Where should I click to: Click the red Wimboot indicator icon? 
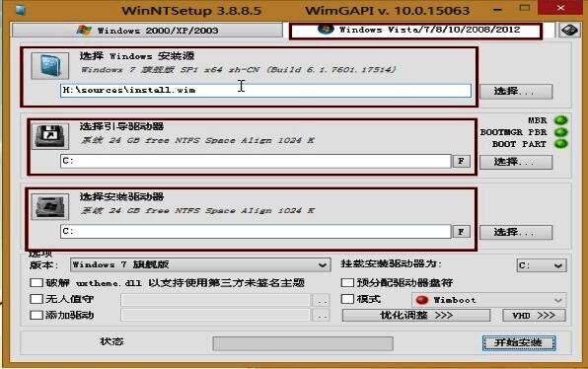click(422, 300)
